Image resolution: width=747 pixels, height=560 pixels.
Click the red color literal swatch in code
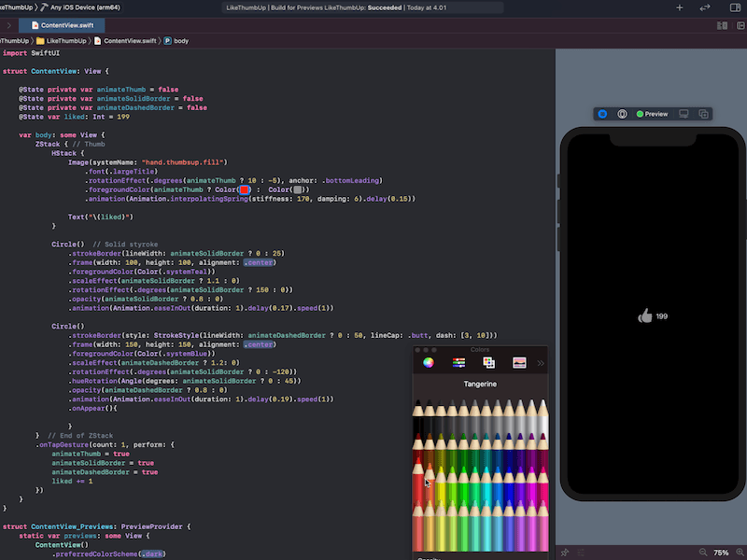click(x=245, y=189)
